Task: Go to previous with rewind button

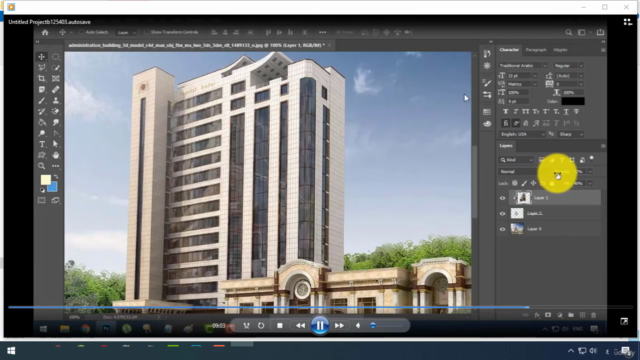Action: pos(300,326)
